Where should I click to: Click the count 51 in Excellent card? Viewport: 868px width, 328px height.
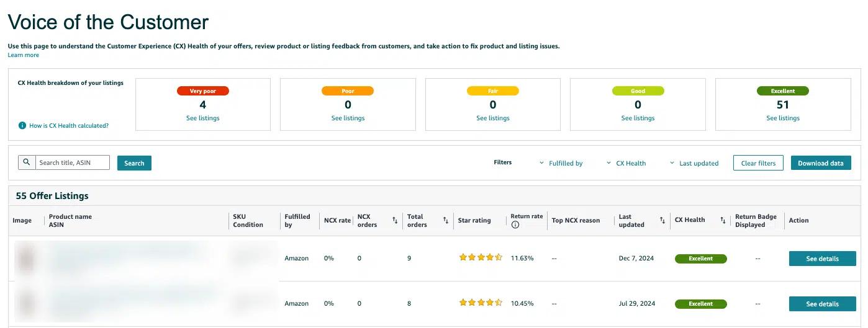coord(783,105)
